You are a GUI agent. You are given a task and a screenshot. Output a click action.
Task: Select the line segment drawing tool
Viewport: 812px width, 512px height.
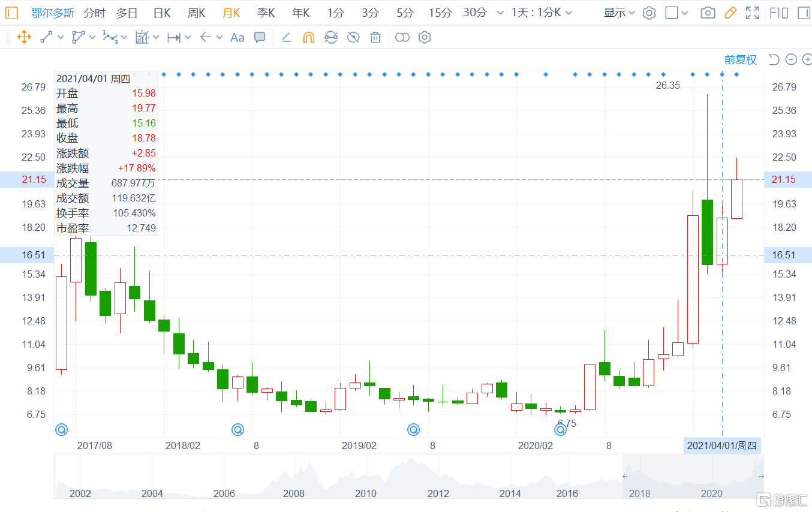point(46,37)
